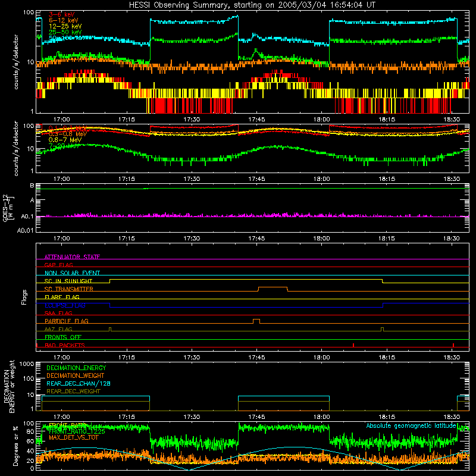Select the FRONTS_OFF flag label

pos(63,337)
